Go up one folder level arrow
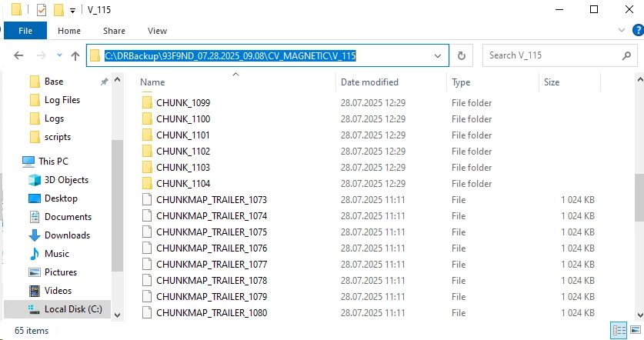 point(75,55)
